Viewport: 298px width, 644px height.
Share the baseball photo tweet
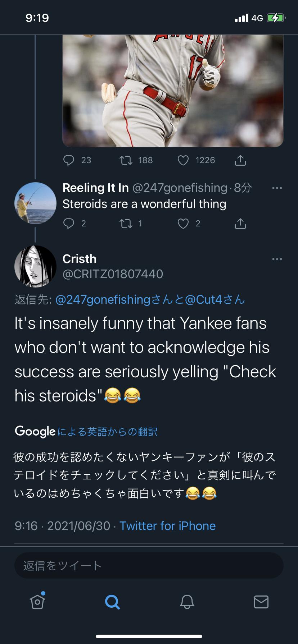pos(240,160)
